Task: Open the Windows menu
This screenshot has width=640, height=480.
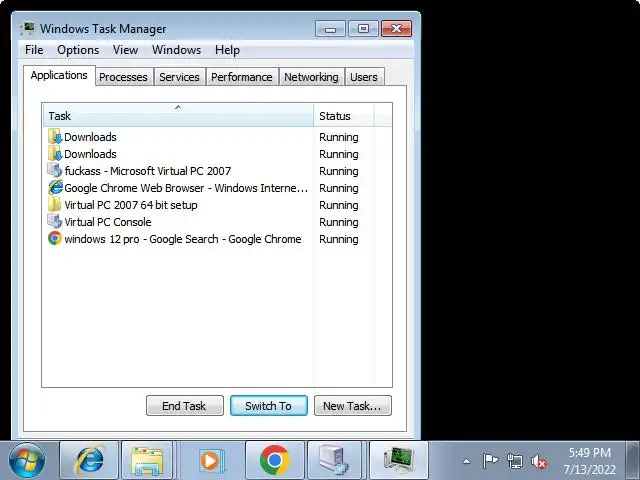Action: pyautogui.click(x=176, y=50)
